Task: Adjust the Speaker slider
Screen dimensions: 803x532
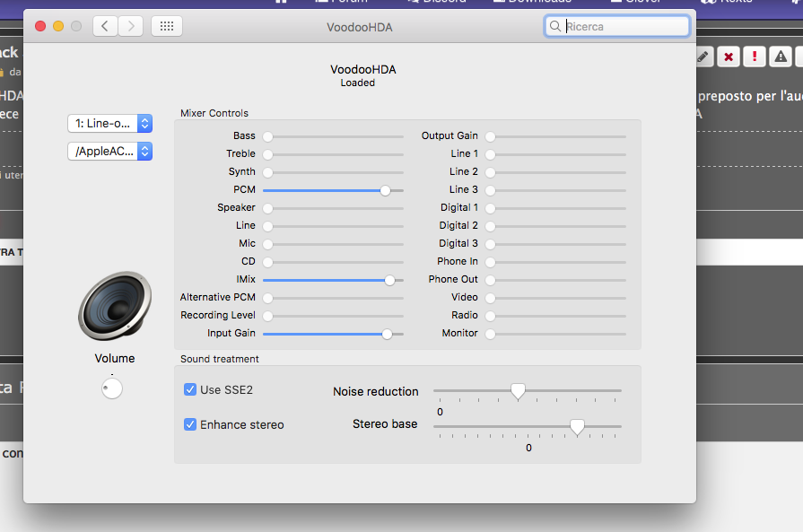Action: click(x=333, y=208)
